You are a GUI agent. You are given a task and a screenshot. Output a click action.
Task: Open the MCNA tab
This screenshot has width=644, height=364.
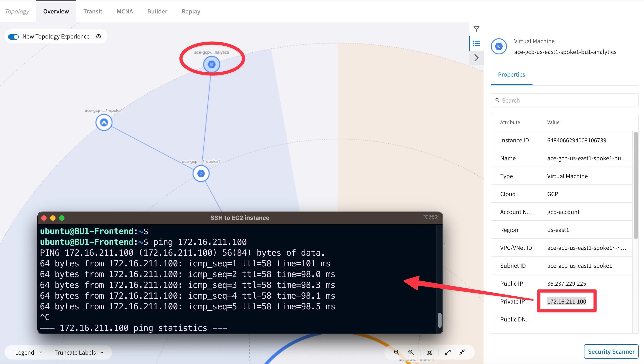tap(125, 11)
